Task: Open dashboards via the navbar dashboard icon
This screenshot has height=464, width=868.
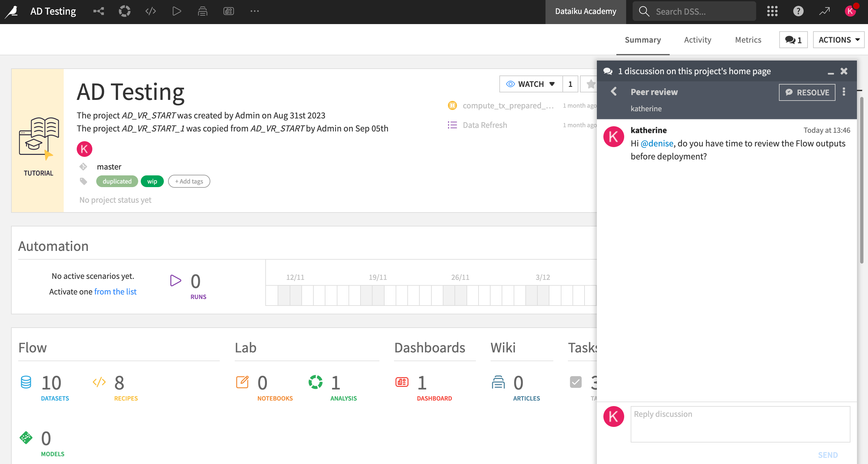Action: pos(229,11)
